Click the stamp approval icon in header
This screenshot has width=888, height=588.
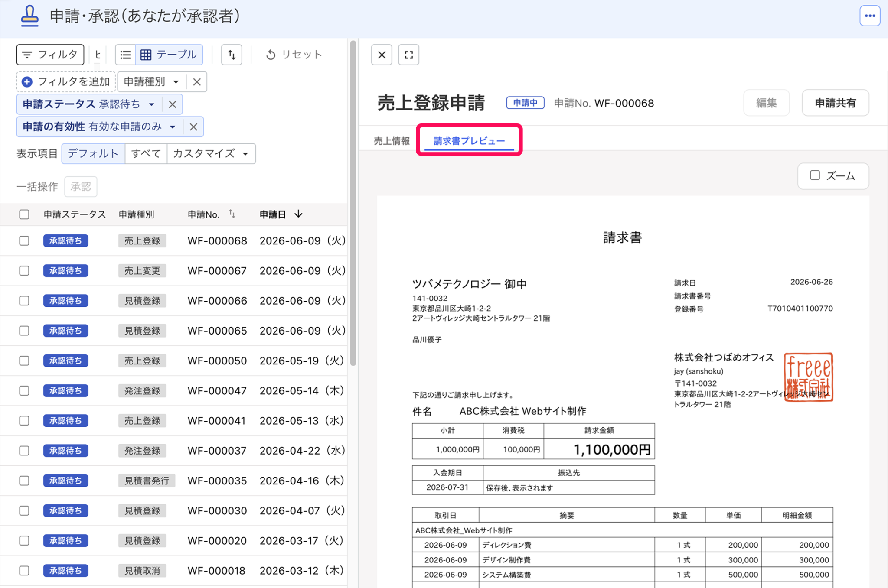[x=29, y=16]
